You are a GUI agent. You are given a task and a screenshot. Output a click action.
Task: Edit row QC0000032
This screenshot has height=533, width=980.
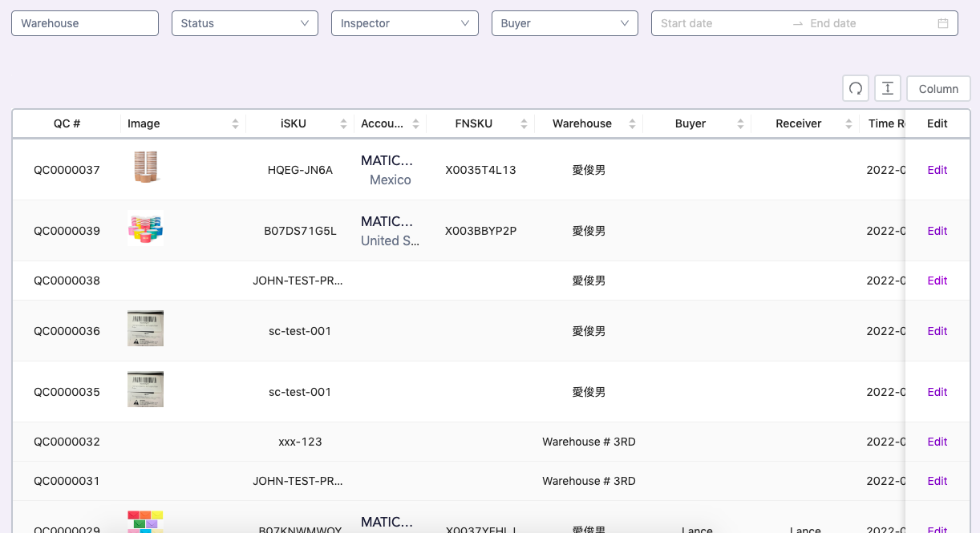pos(937,442)
